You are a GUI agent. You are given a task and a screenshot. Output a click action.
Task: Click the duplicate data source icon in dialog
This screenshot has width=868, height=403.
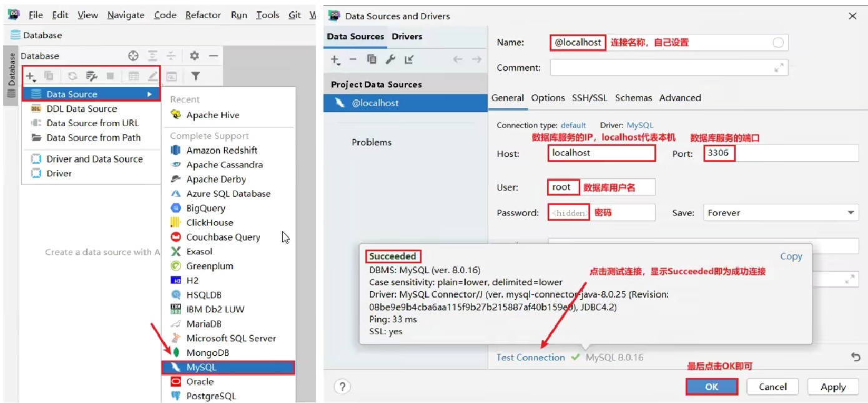[372, 59]
